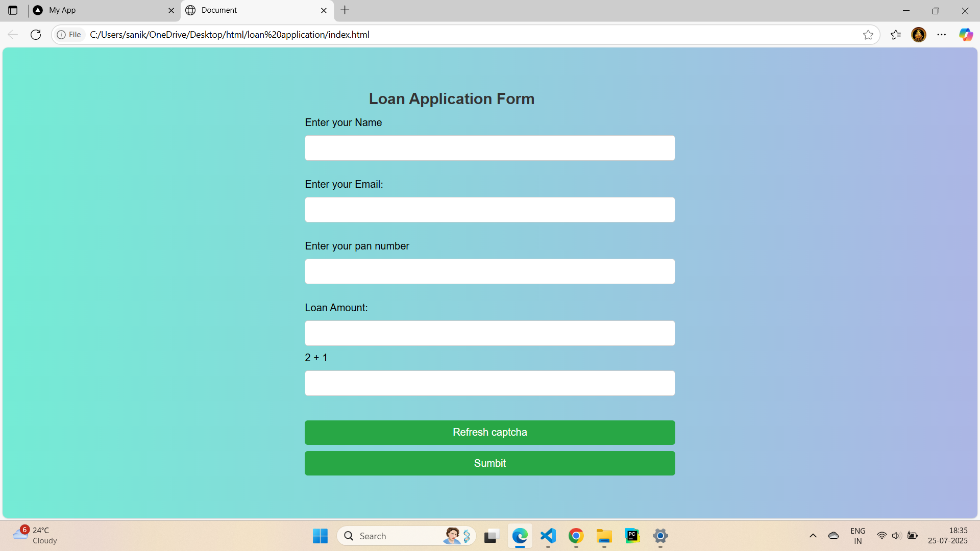Click the Enter your Name field
Viewport: 980px width, 551px height.
[489, 148]
